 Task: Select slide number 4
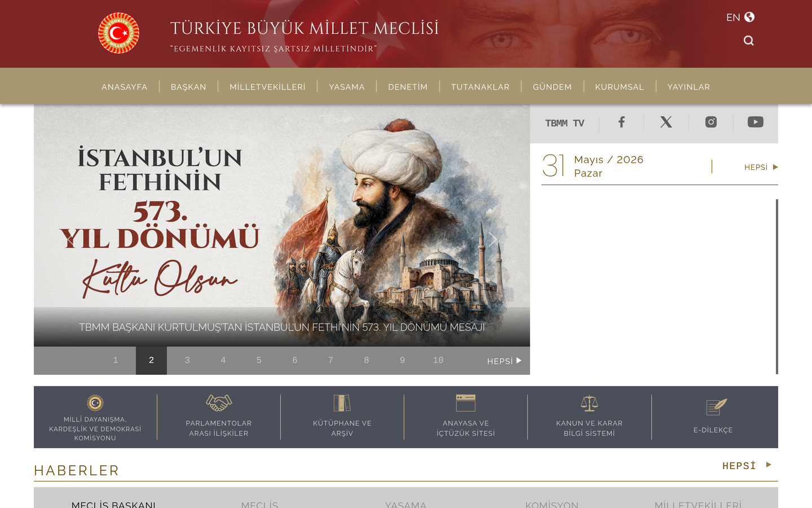tap(223, 361)
